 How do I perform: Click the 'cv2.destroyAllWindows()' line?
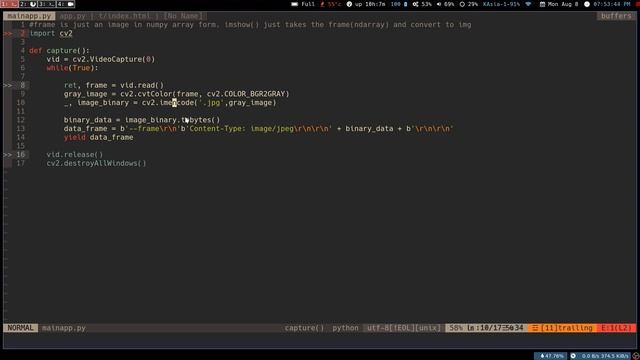(x=96, y=163)
